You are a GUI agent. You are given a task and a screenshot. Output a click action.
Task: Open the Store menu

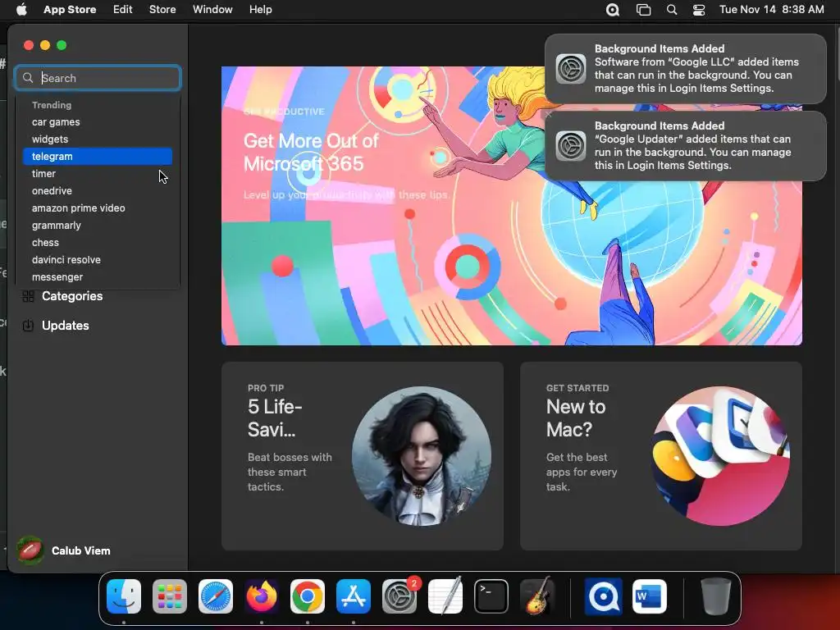tap(162, 10)
